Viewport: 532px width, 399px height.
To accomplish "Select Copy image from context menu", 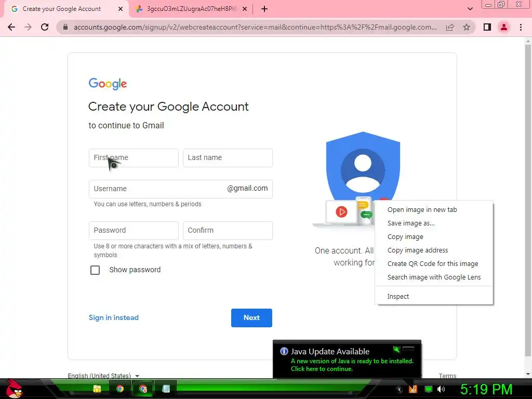I will [x=434, y=237].
